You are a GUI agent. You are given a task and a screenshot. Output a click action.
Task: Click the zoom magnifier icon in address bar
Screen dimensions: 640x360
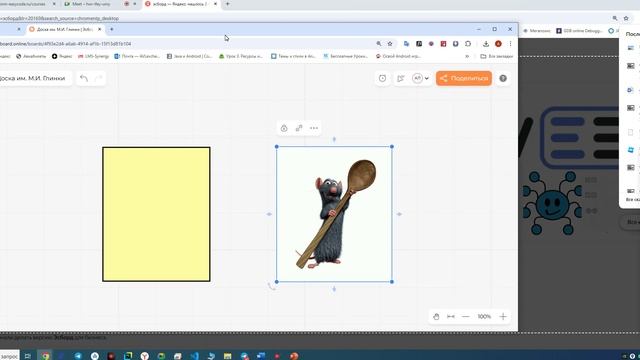(379, 44)
